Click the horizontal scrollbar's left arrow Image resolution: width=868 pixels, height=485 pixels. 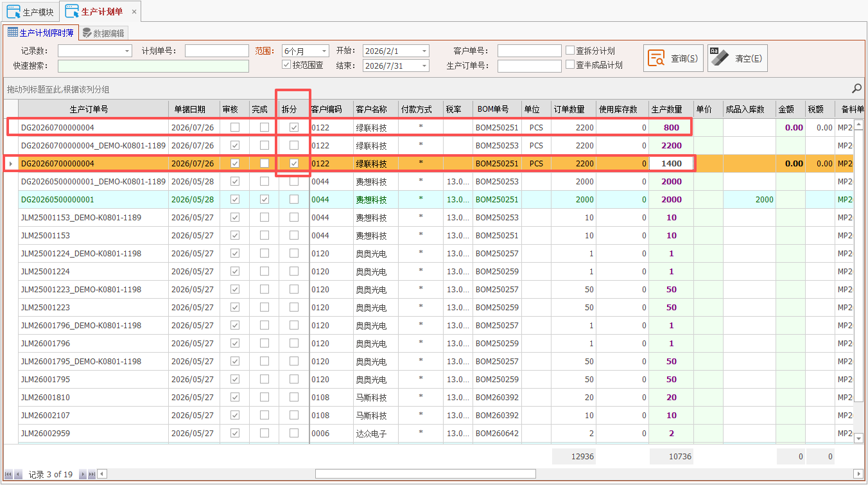coord(101,474)
